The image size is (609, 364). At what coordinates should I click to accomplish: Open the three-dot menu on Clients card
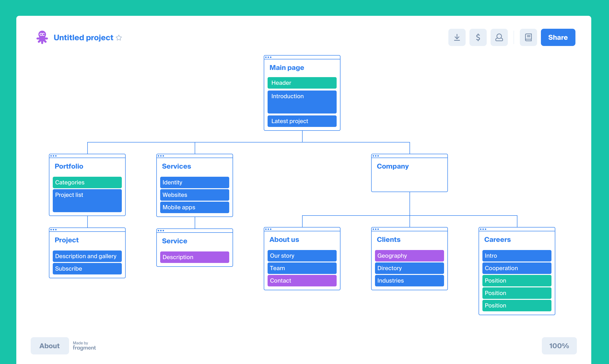coord(375,229)
